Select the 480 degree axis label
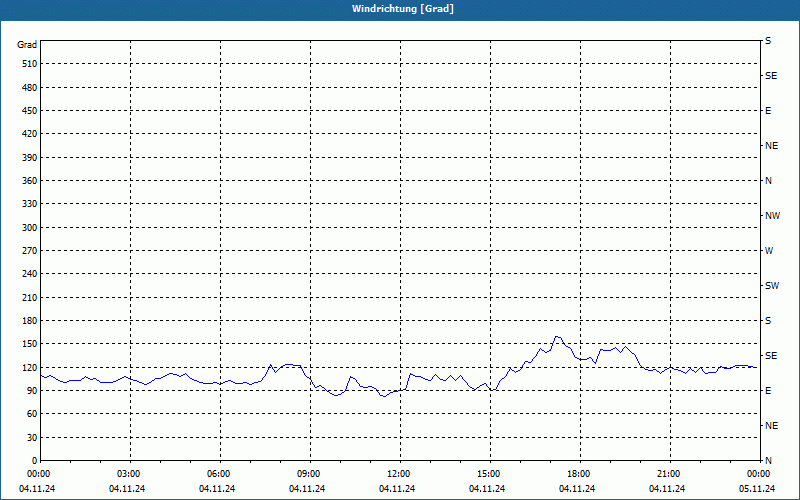The image size is (800, 500). coord(30,87)
